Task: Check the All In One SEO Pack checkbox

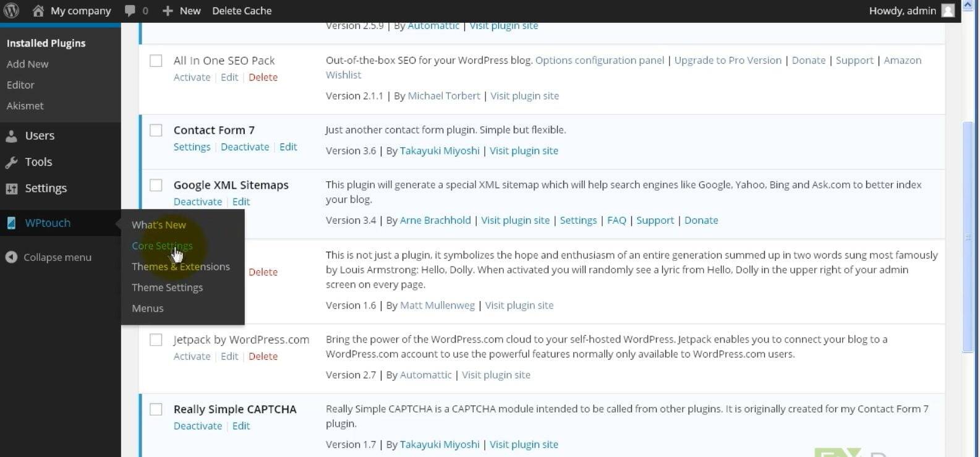Action: [x=156, y=61]
